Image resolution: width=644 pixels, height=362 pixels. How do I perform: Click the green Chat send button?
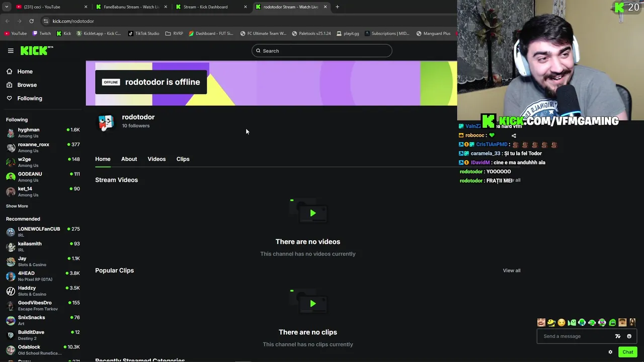coord(627,352)
